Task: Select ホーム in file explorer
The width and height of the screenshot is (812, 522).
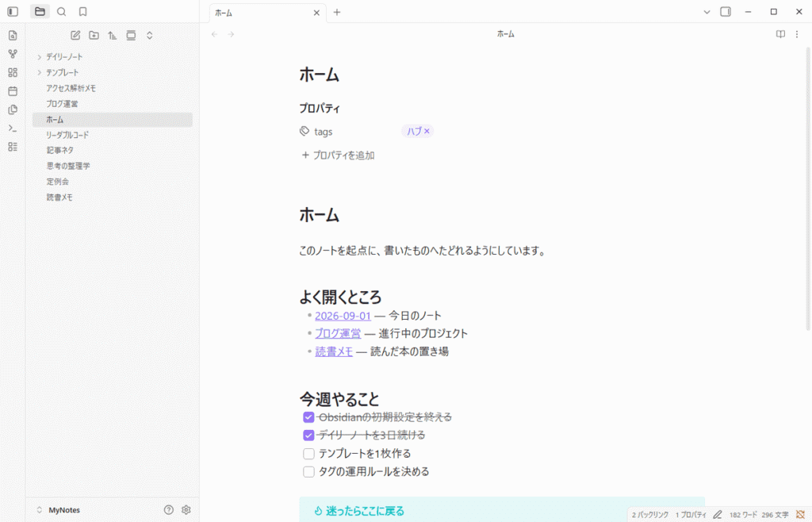Action: 113,120
